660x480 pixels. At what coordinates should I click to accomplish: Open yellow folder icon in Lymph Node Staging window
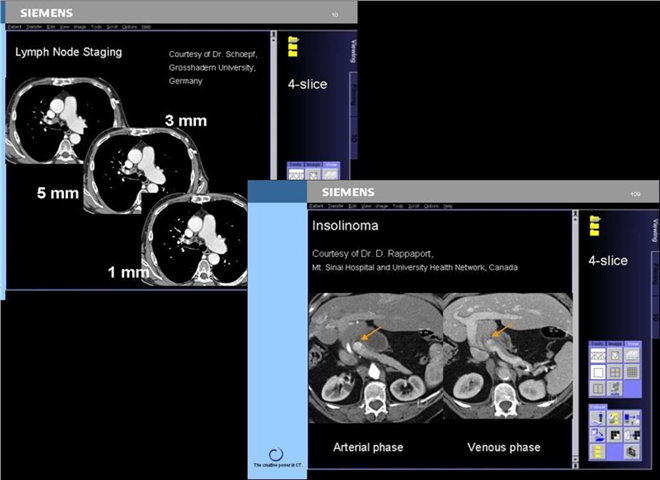293,47
